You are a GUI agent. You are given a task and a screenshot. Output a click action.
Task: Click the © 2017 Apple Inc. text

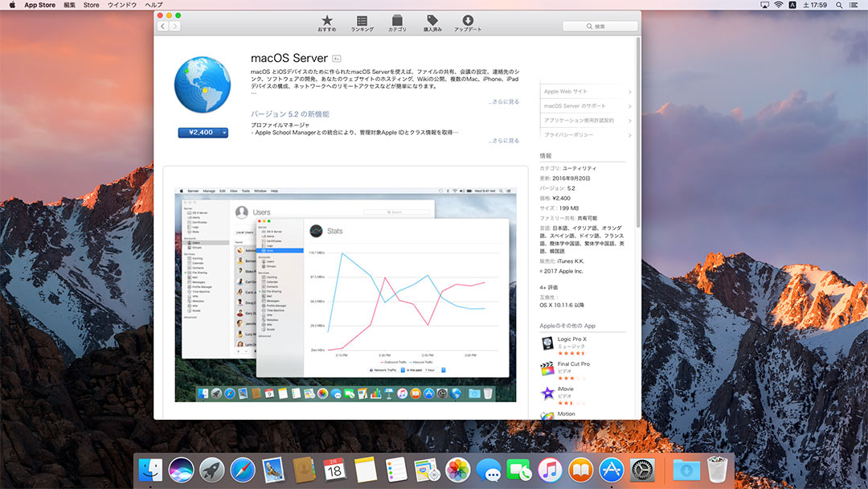[561, 271]
